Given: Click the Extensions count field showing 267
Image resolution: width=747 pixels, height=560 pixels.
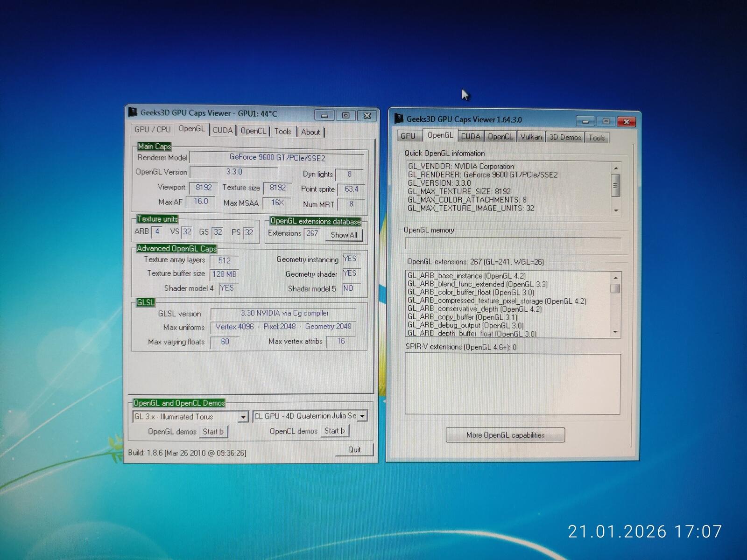Looking at the screenshot, I should pyautogui.click(x=313, y=233).
